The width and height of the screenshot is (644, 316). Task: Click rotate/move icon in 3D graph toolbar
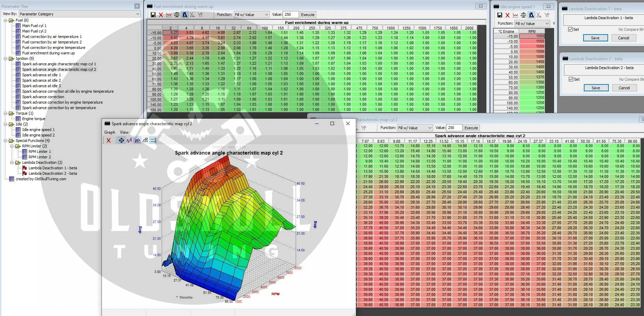121,140
